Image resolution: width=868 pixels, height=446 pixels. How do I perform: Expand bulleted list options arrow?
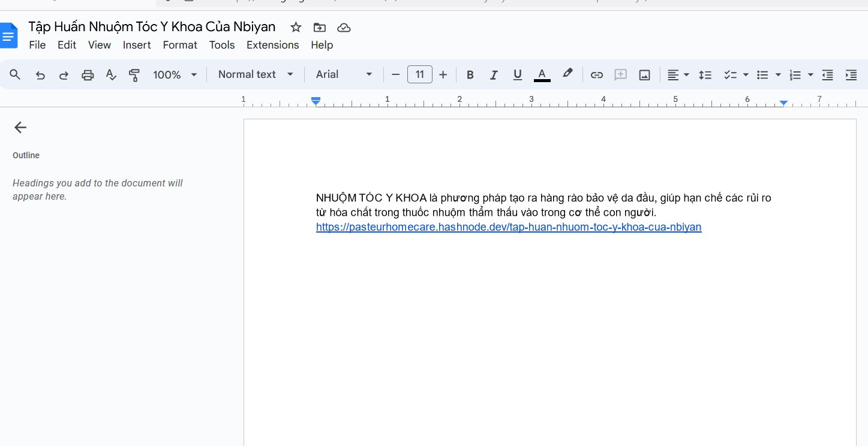pyautogui.click(x=778, y=75)
